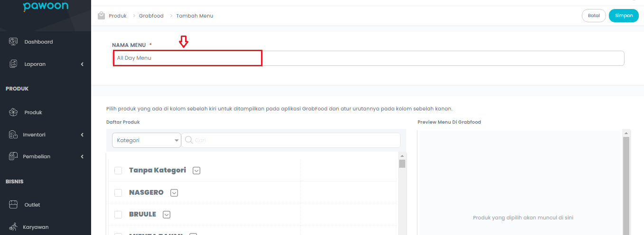The height and width of the screenshot is (235, 644).
Task: Select the BRUULE category checkbox
Action: tap(118, 215)
